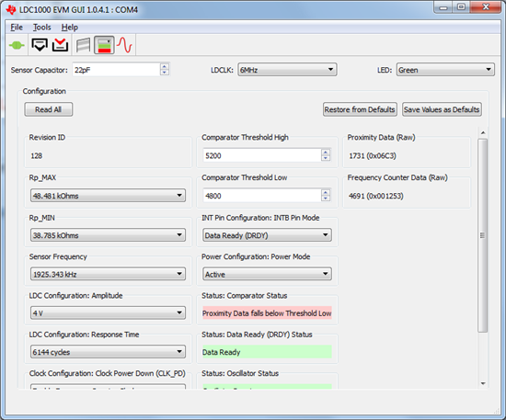Click the Read All button
506x420 pixels.
[x=49, y=109]
